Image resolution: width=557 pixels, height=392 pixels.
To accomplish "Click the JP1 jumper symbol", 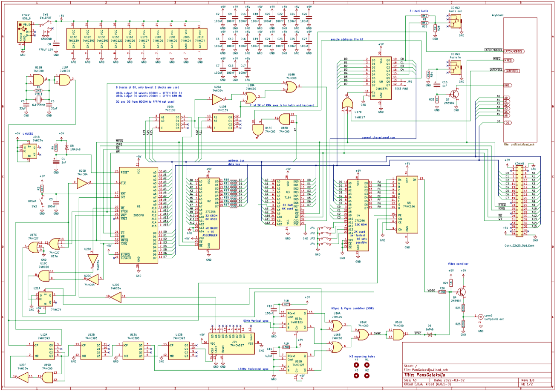I will [x=325, y=228].
